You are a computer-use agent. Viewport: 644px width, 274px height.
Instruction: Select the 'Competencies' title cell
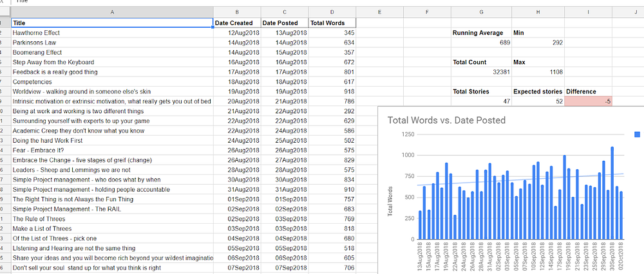pyautogui.click(x=112, y=82)
